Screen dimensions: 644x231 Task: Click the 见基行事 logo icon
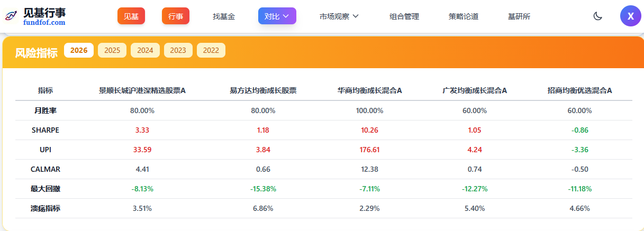pos(11,16)
